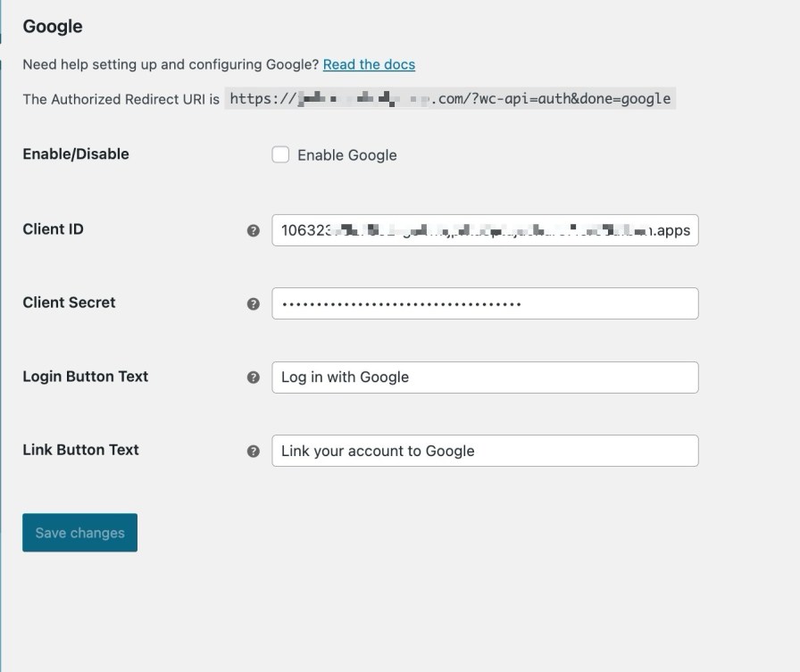
Task: Open the Client ID help tooltip icon
Action: [254, 230]
